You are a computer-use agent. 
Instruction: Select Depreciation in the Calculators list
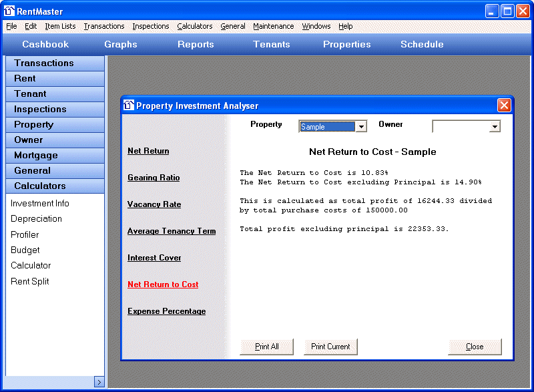point(36,219)
